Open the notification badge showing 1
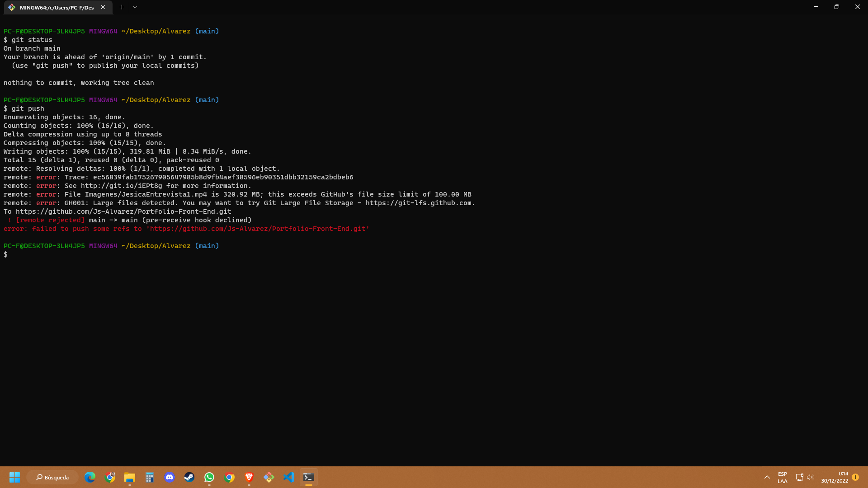 [x=855, y=477]
